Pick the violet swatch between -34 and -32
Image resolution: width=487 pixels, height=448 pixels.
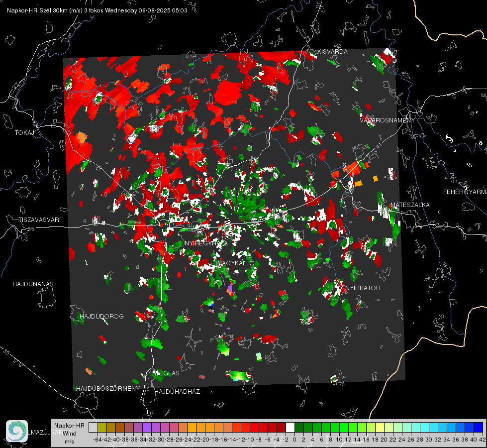(147, 427)
